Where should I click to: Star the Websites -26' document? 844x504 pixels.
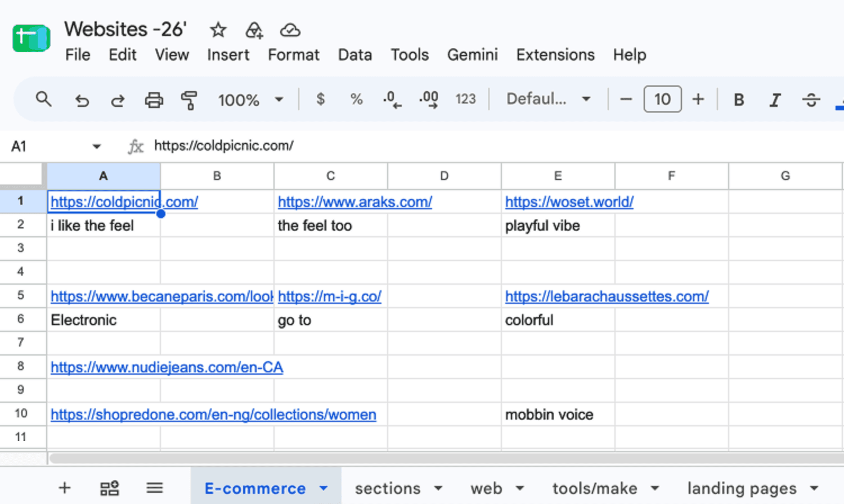[x=218, y=30]
